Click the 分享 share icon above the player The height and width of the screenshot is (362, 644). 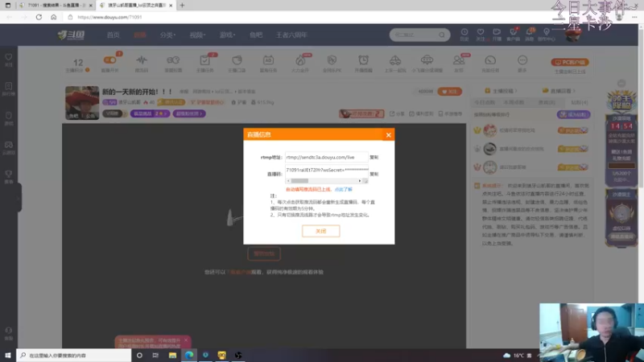tap(398, 113)
